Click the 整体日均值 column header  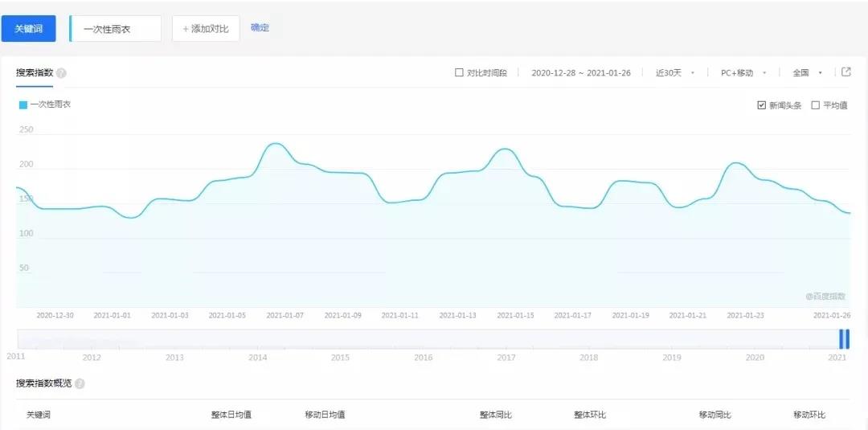click(231, 415)
